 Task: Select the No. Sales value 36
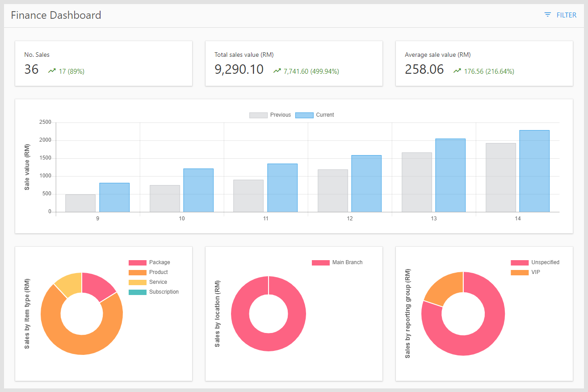point(31,69)
